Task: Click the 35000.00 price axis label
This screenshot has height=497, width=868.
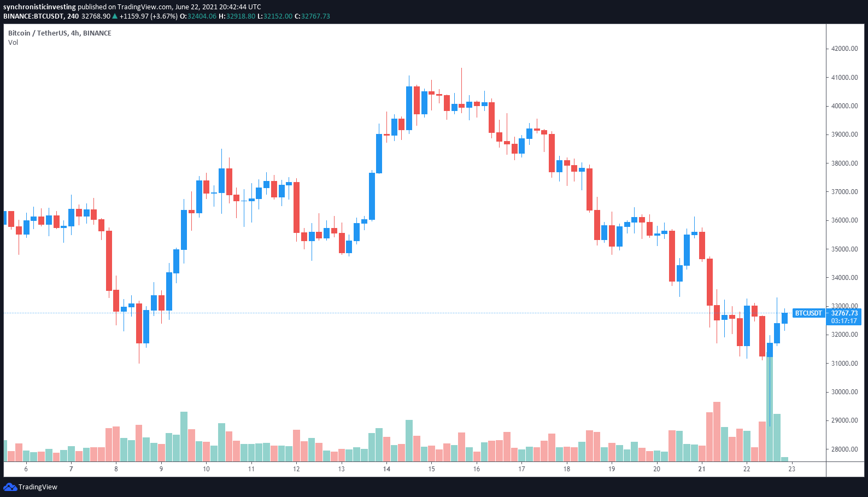Action: point(844,249)
